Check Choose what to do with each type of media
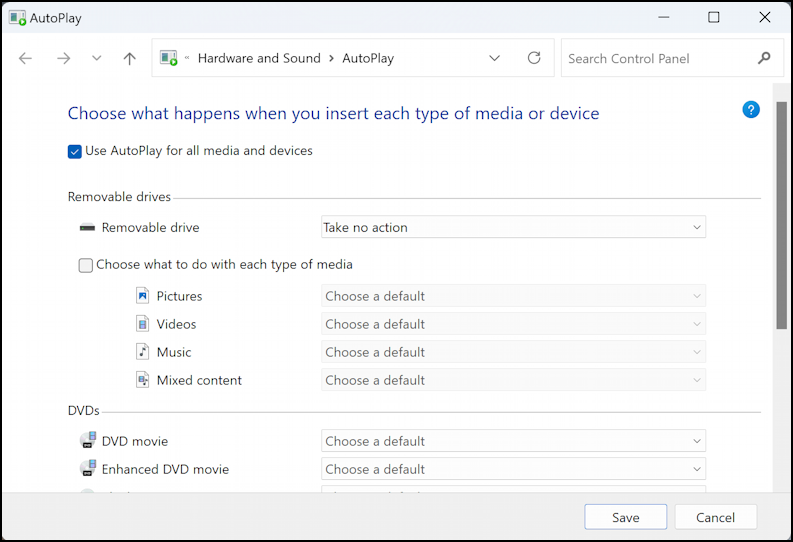The image size is (793, 542). pos(85,265)
